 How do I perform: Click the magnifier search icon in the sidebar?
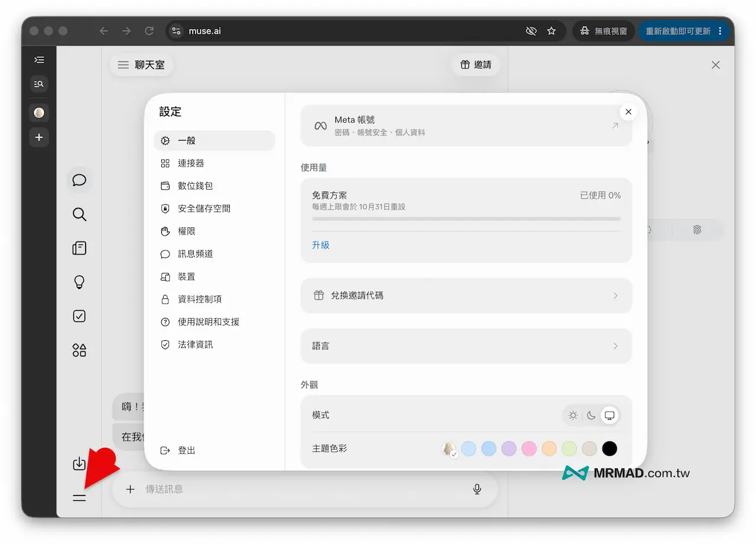click(79, 214)
